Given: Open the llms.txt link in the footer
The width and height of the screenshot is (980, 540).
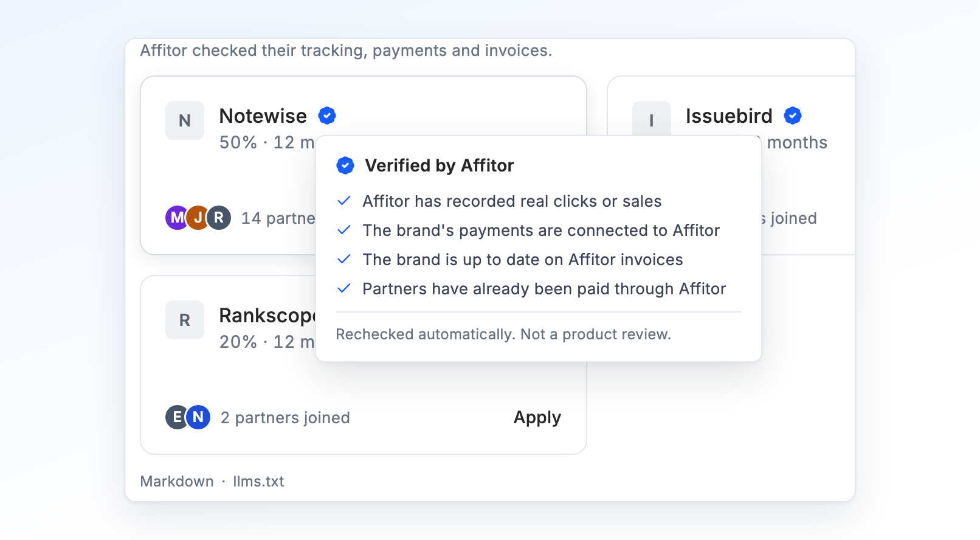Looking at the screenshot, I should 258,481.
